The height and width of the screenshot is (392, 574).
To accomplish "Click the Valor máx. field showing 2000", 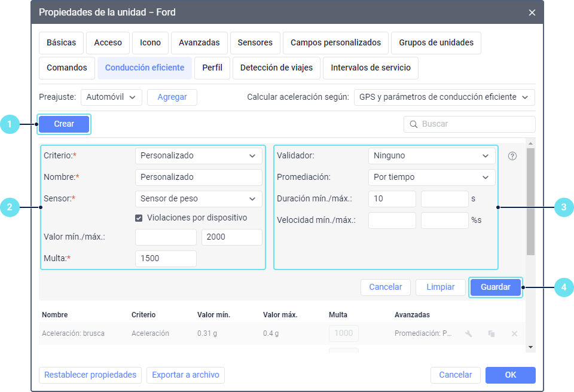I will coord(232,237).
